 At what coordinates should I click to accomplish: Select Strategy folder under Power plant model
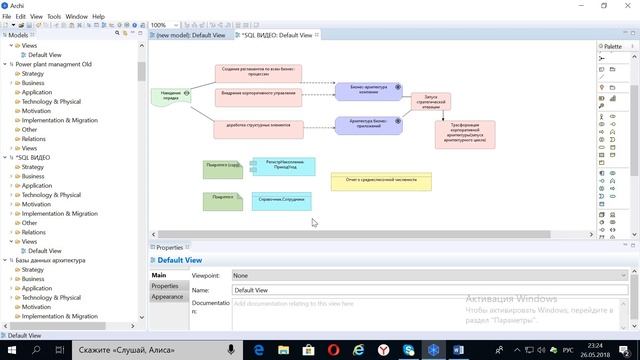[x=33, y=74]
